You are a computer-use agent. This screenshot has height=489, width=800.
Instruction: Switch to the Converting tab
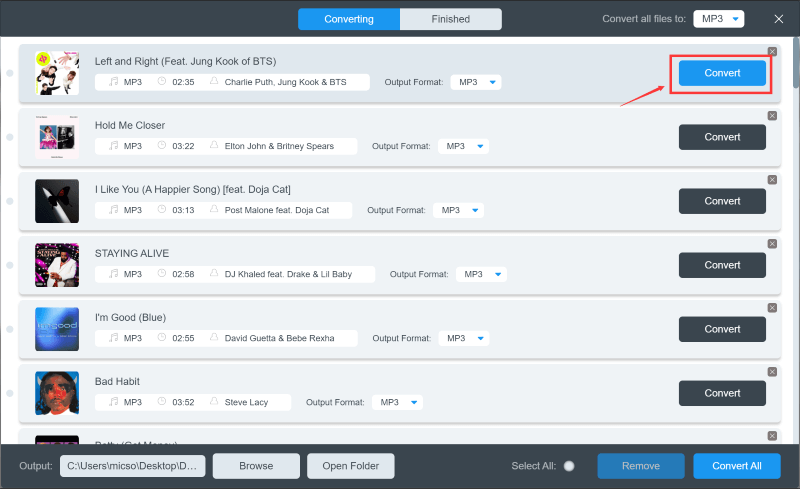click(349, 19)
